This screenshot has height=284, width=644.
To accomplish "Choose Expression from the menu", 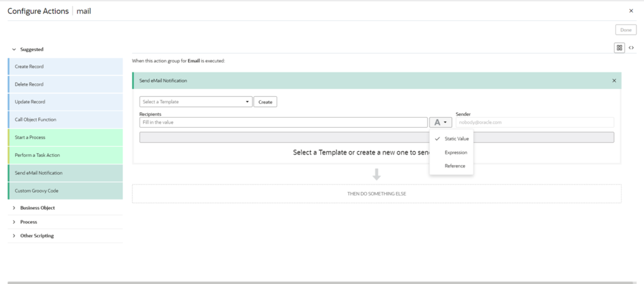I will pos(452,152).
